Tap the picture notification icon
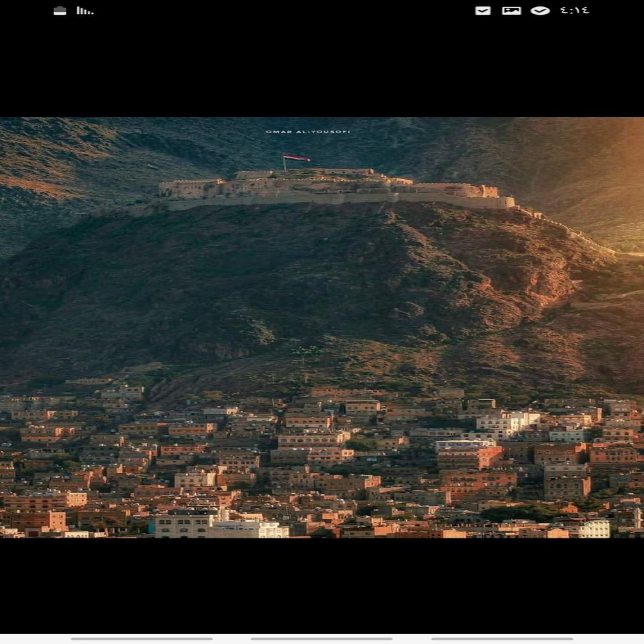The image size is (644, 644). click(x=511, y=11)
